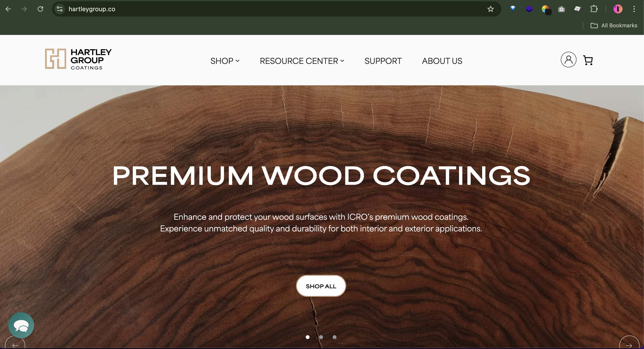Open the Extensions puzzle piece menu
The width and height of the screenshot is (644, 349).
(x=594, y=9)
